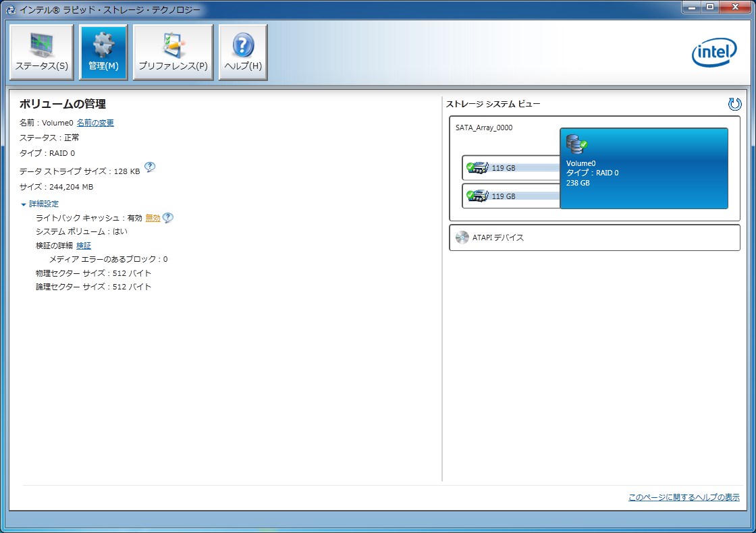The height and width of the screenshot is (533, 756).
Task: Open the ヘルプ(H) help tab
Action: [x=243, y=53]
